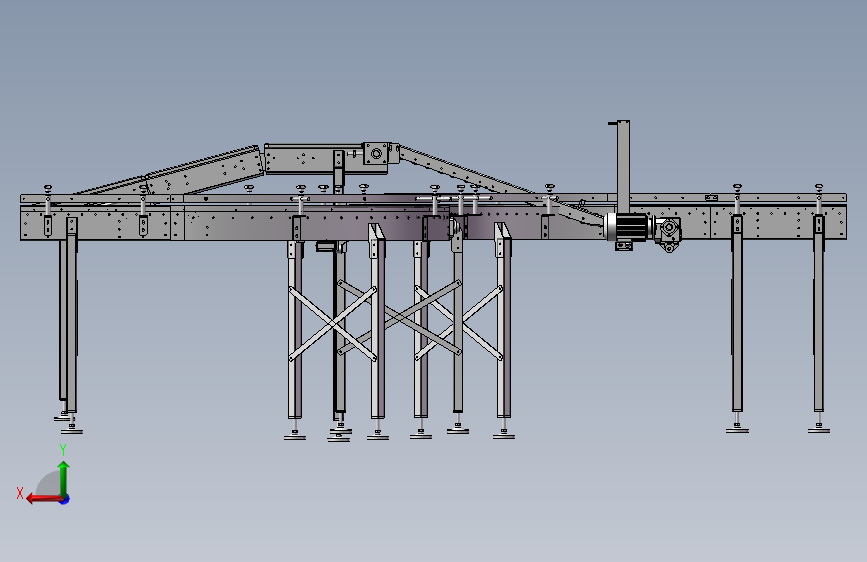Viewport: 867px width, 562px height.
Task: Click the green 'Y' axis label
Action: tap(63, 449)
